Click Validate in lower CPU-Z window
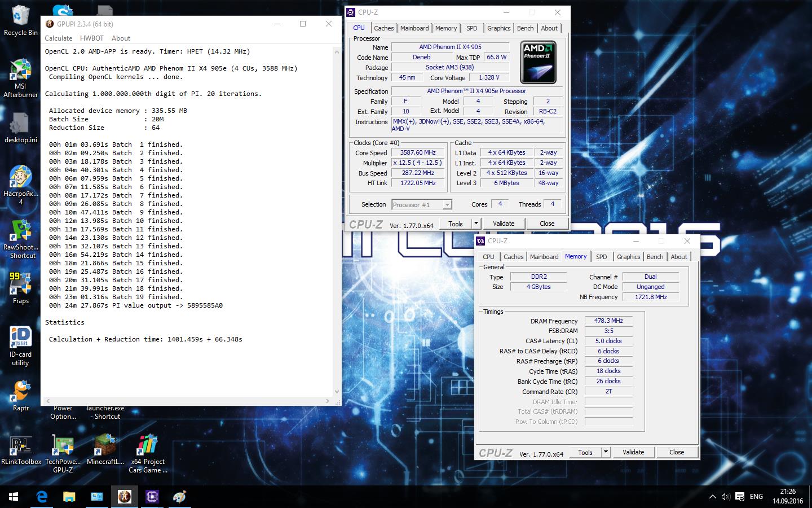Screen dimensions: 812x508 (x=633, y=452)
